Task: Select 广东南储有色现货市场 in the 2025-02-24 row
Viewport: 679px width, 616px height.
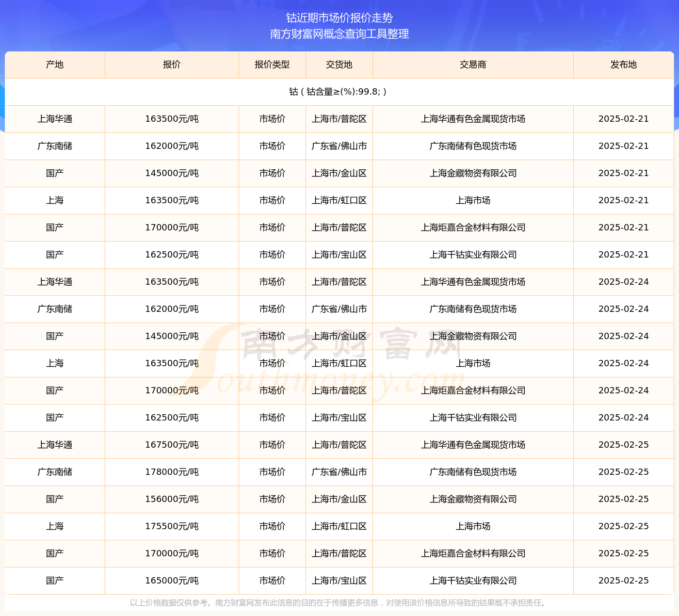Action: pyautogui.click(x=473, y=309)
